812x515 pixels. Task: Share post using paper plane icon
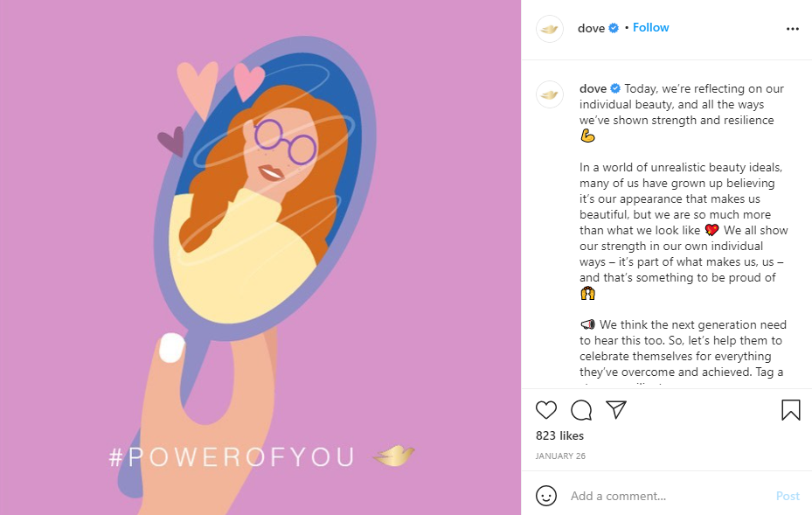[616, 410]
